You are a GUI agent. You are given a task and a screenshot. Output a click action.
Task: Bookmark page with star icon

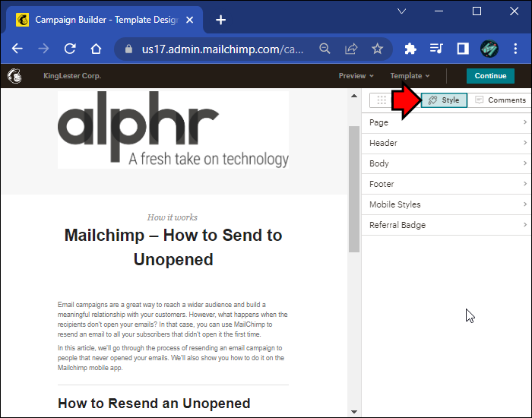377,49
